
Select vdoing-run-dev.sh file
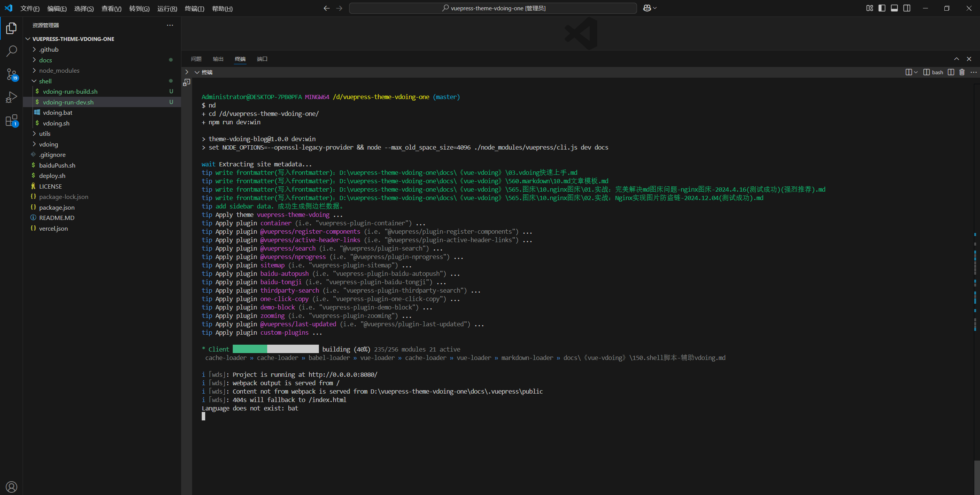click(102, 102)
